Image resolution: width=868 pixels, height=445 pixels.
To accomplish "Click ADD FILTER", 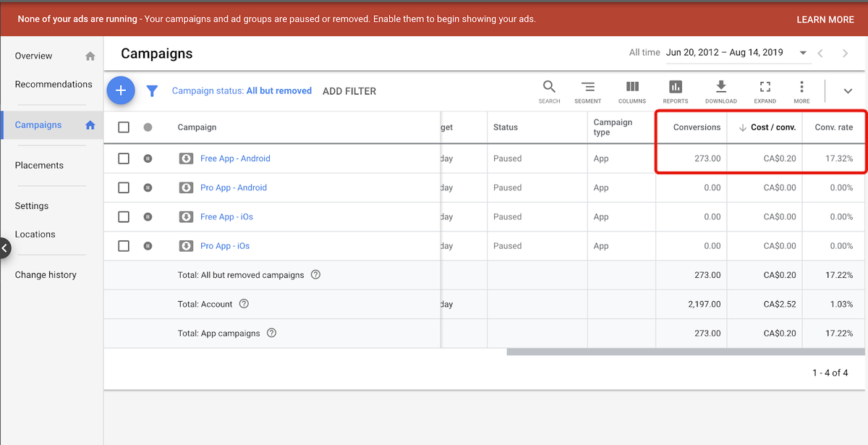I will pyautogui.click(x=349, y=91).
